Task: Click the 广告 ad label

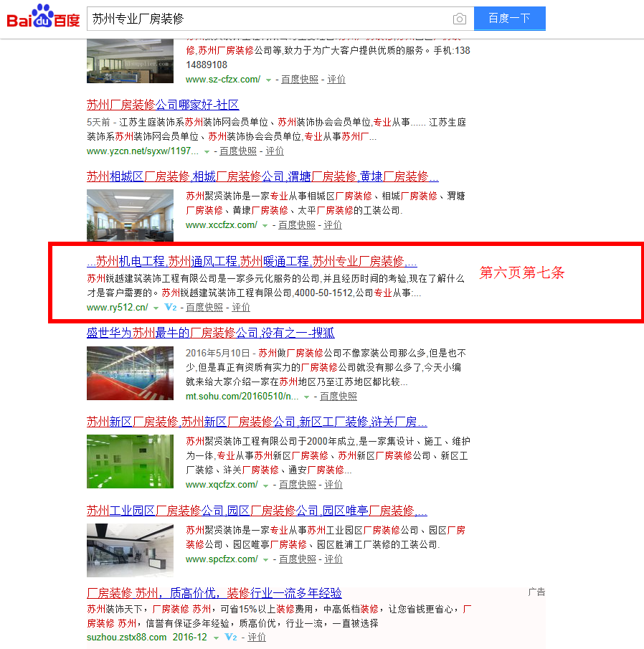Action: coord(537,592)
